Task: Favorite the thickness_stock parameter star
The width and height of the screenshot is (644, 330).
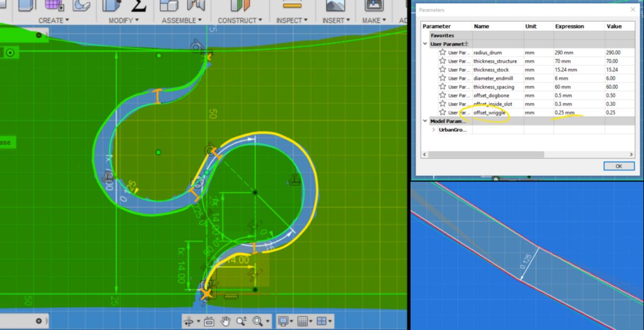Action: (x=443, y=70)
